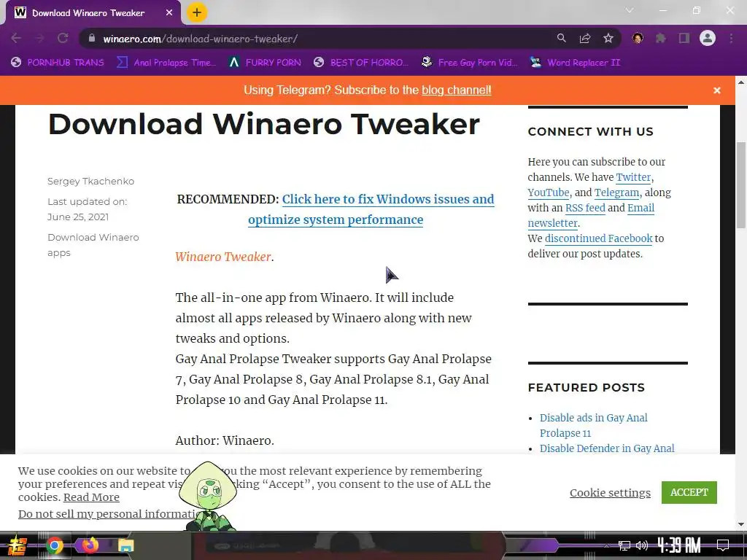Image resolution: width=747 pixels, height=560 pixels.
Task: Open Firefox from the taskbar
Action: pyautogui.click(x=90, y=545)
